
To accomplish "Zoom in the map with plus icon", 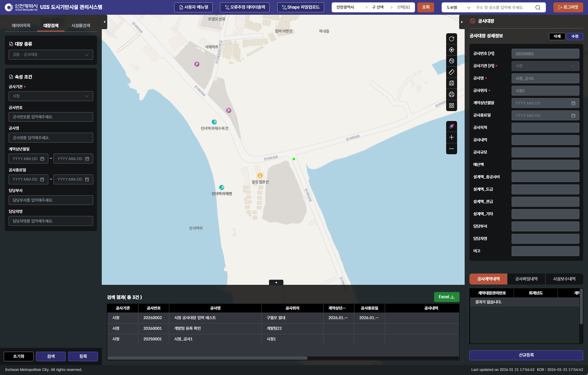I will pyautogui.click(x=451, y=137).
